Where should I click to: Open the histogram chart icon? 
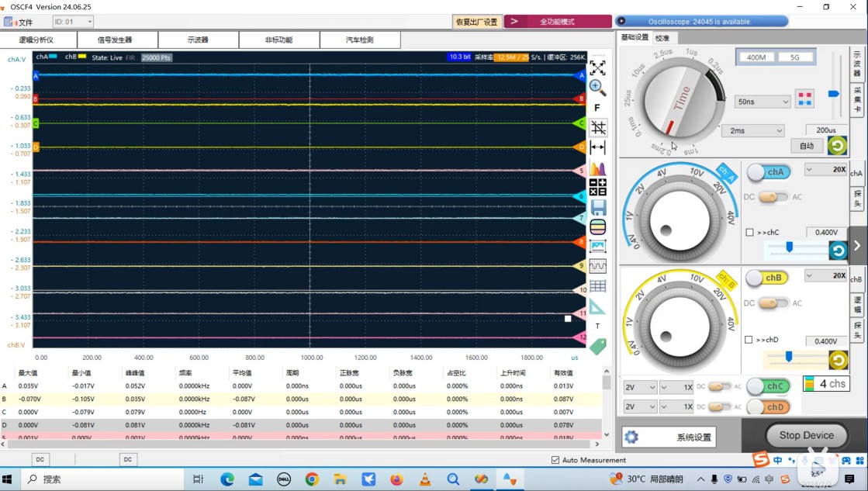click(x=598, y=168)
